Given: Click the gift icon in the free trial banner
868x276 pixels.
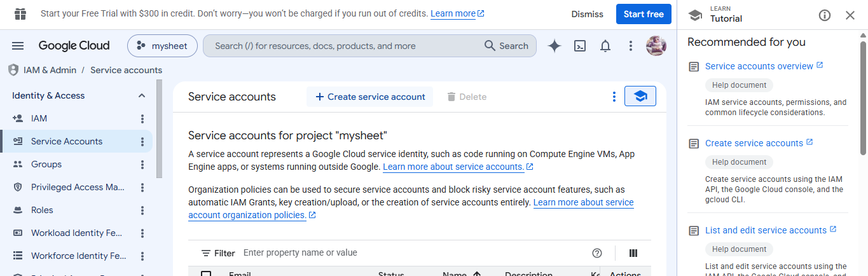Looking at the screenshot, I should pyautogui.click(x=20, y=13).
